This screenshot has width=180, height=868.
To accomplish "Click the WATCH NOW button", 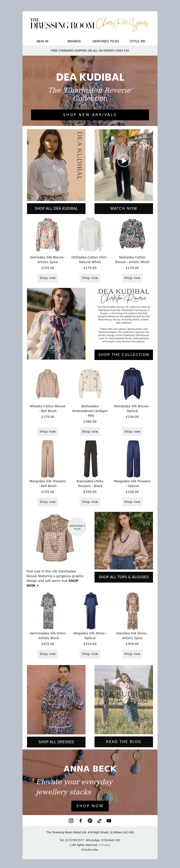I will [x=124, y=208].
